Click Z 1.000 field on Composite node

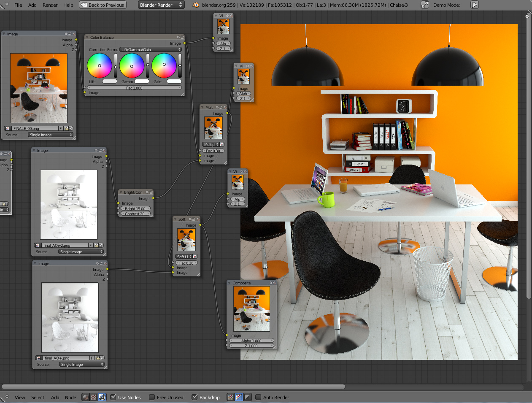251,346
